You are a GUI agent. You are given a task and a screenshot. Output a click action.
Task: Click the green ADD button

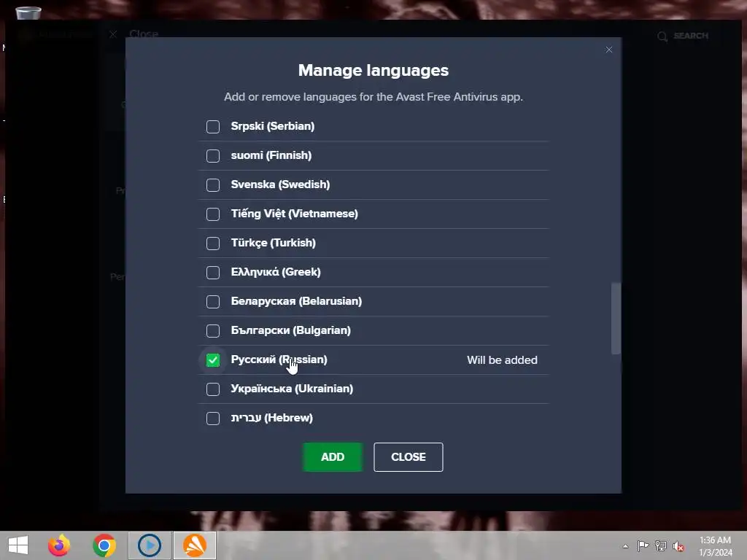pos(333,457)
